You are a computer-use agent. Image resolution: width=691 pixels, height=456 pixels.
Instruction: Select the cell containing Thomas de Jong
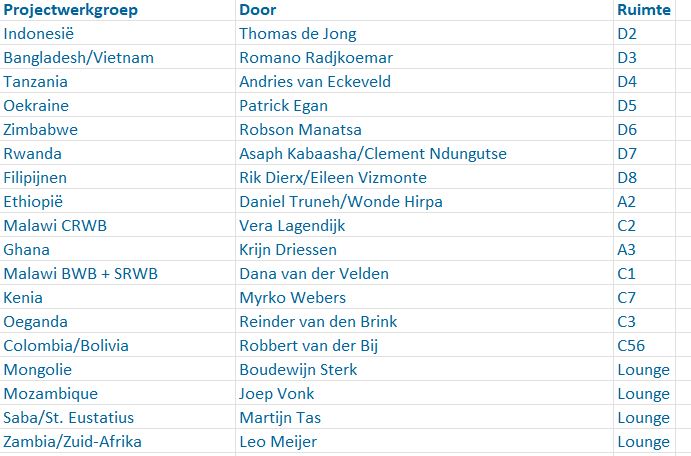(298, 34)
